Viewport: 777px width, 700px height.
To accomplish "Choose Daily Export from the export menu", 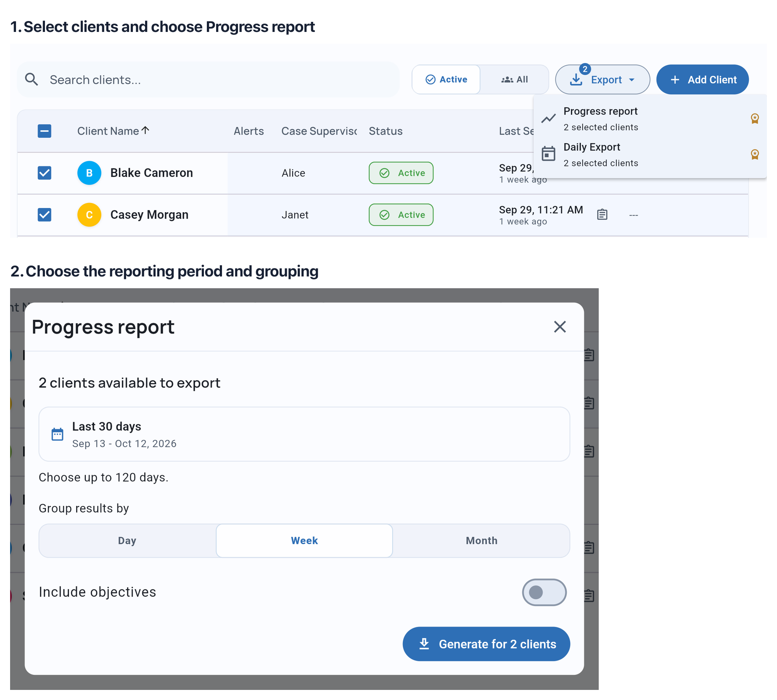I will tap(650, 155).
